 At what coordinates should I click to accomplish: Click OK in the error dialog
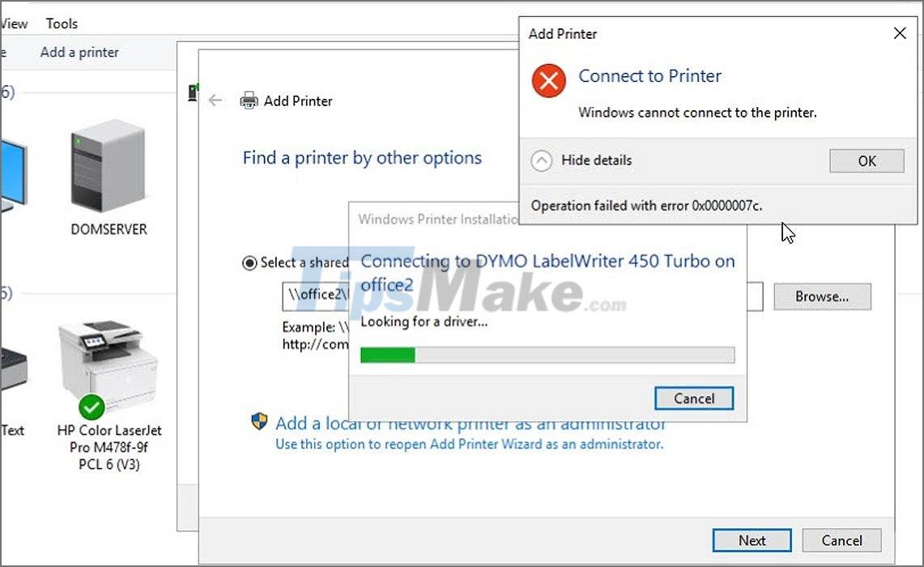[867, 161]
